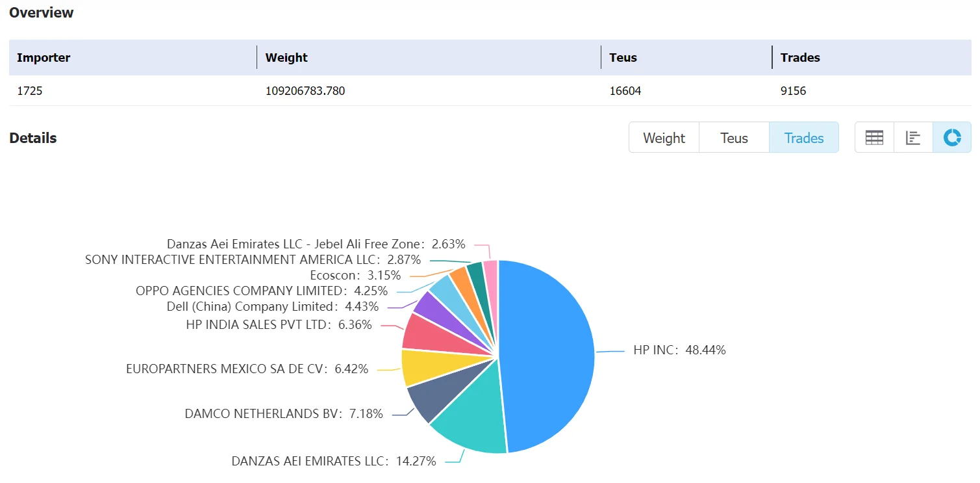The height and width of the screenshot is (483, 980).
Task: Click the 109206783.780 weight value cell
Action: click(305, 91)
